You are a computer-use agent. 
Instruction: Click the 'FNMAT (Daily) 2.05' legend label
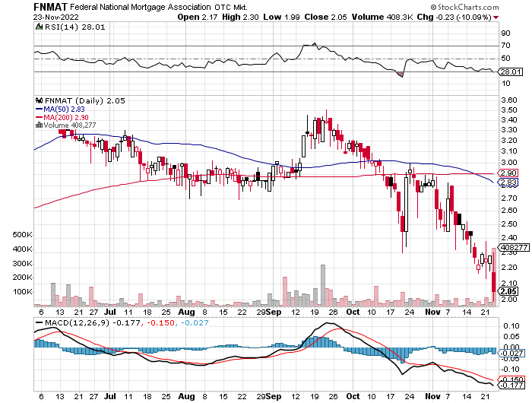pyautogui.click(x=85, y=100)
